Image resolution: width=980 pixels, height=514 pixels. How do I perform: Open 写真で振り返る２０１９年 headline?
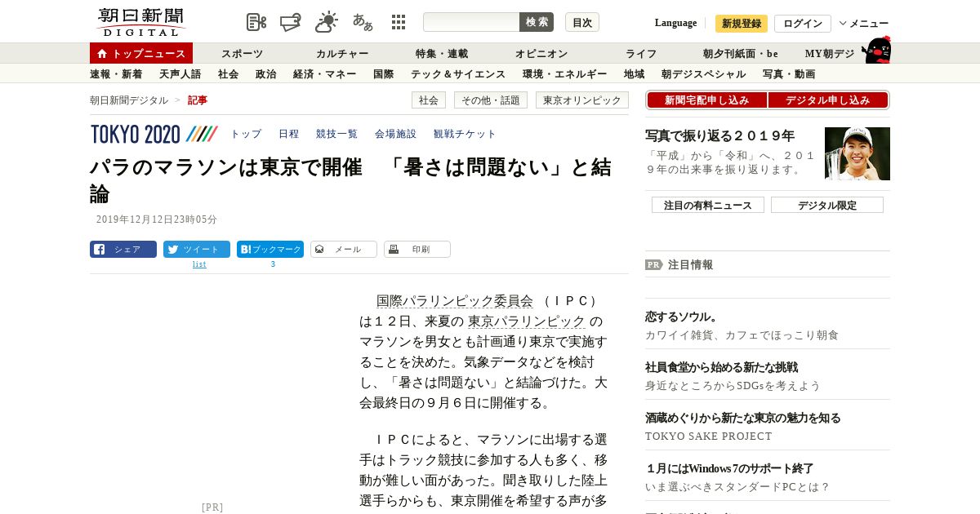720,135
